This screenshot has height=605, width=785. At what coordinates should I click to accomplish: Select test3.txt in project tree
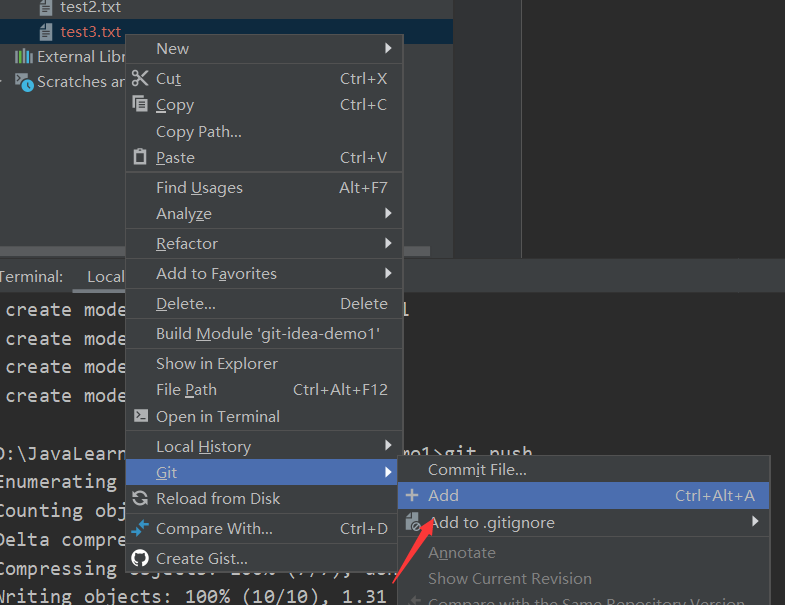tap(90, 32)
